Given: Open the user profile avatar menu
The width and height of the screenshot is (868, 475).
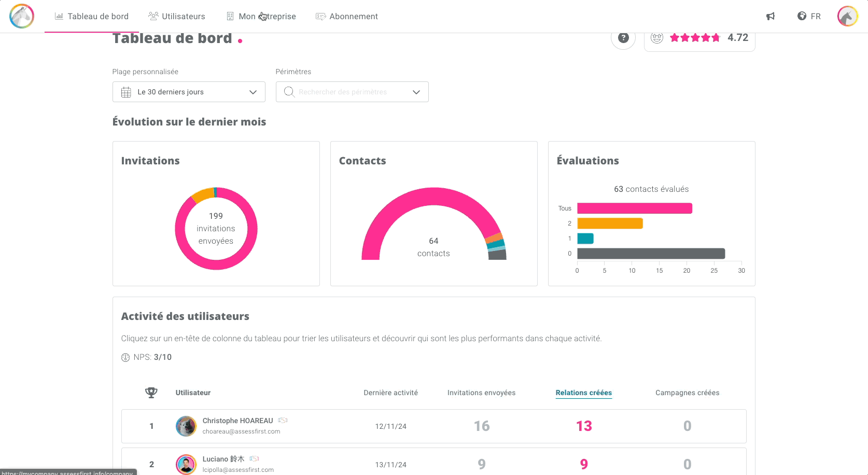Looking at the screenshot, I should click(x=847, y=16).
